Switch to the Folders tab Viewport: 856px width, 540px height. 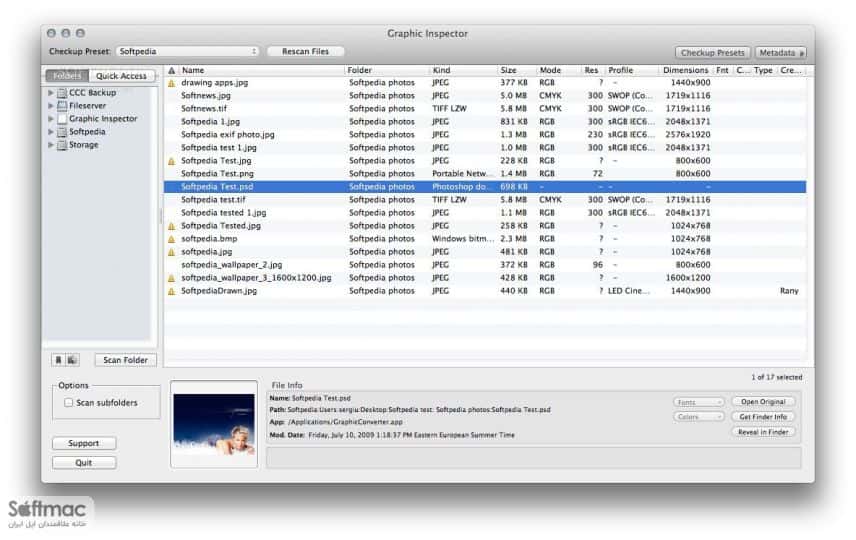[x=67, y=76]
